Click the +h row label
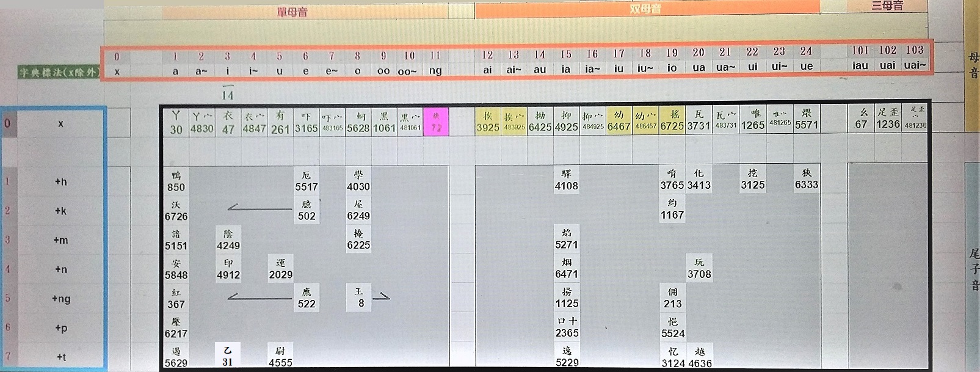The height and width of the screenshot is (372, 980). [x=60, y=181]
